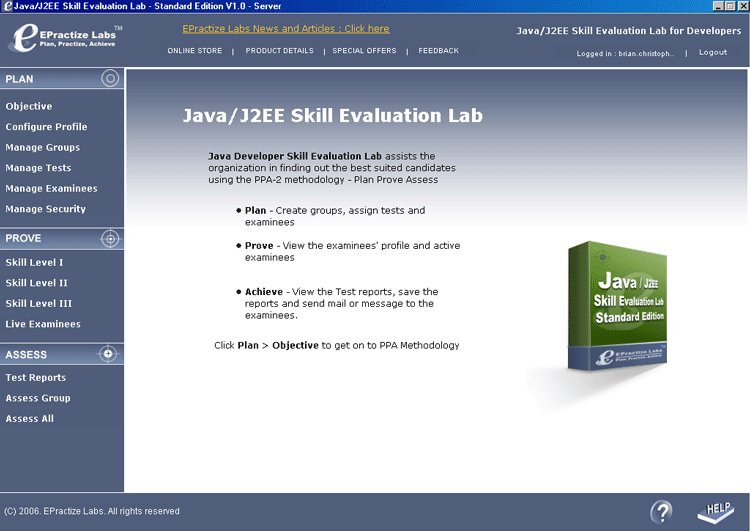
Task: Select the ASSESS section header
Action: (x=62, y=354)
